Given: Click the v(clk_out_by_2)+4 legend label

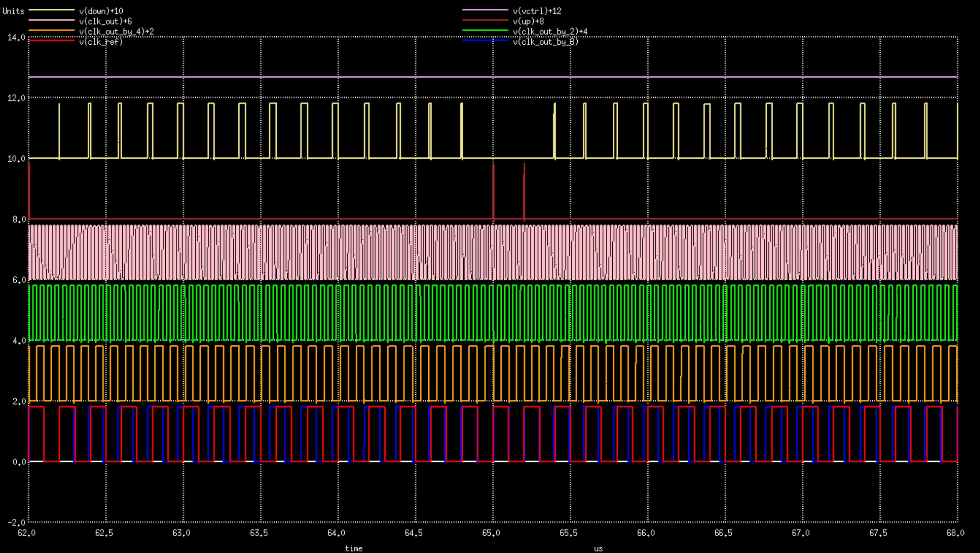Looking at the screenshot, I should click(550, 32).
